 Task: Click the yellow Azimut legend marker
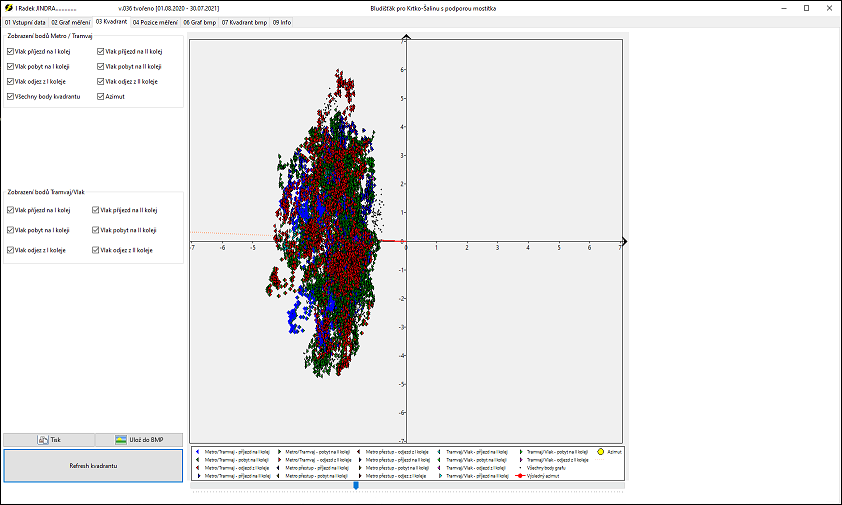point(600,452)
